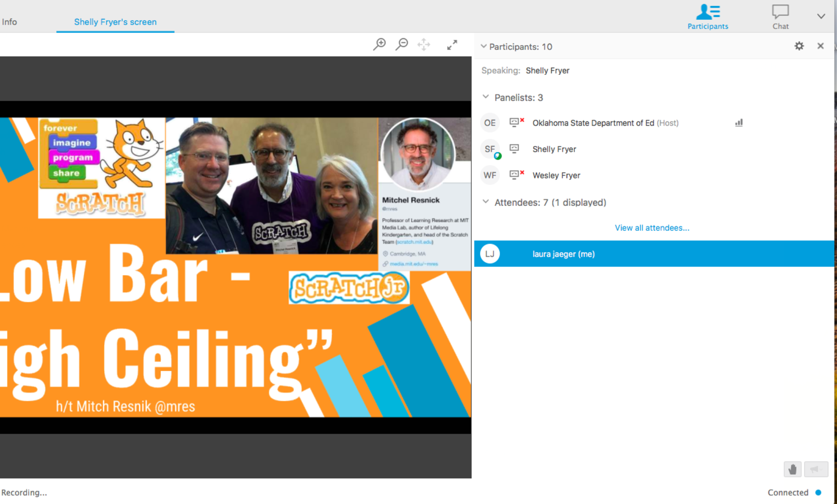Image resolution: width=837 pixels, height=504 pixels.
Task: Toggle the Participants panel button
Action: point(707,17)
